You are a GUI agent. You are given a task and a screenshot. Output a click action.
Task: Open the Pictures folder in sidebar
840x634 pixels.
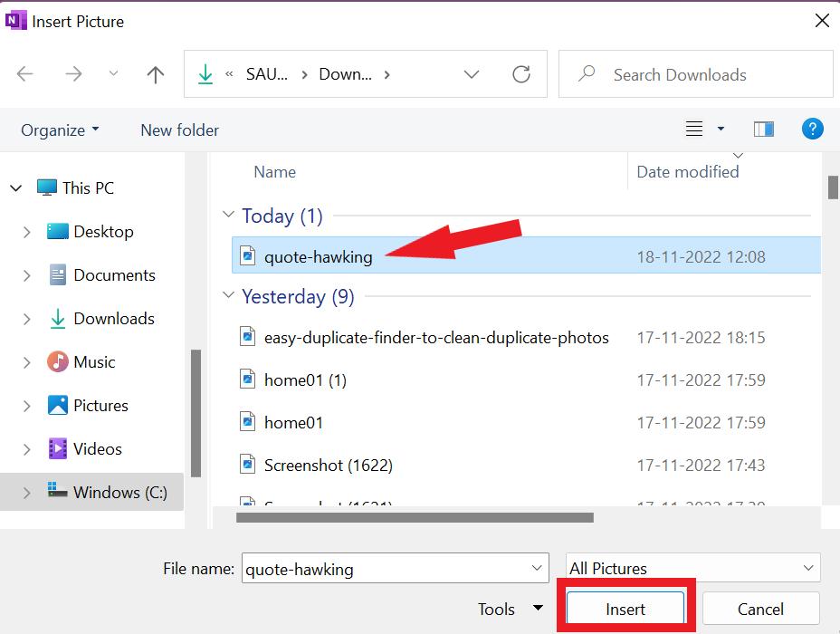(100, 406)
